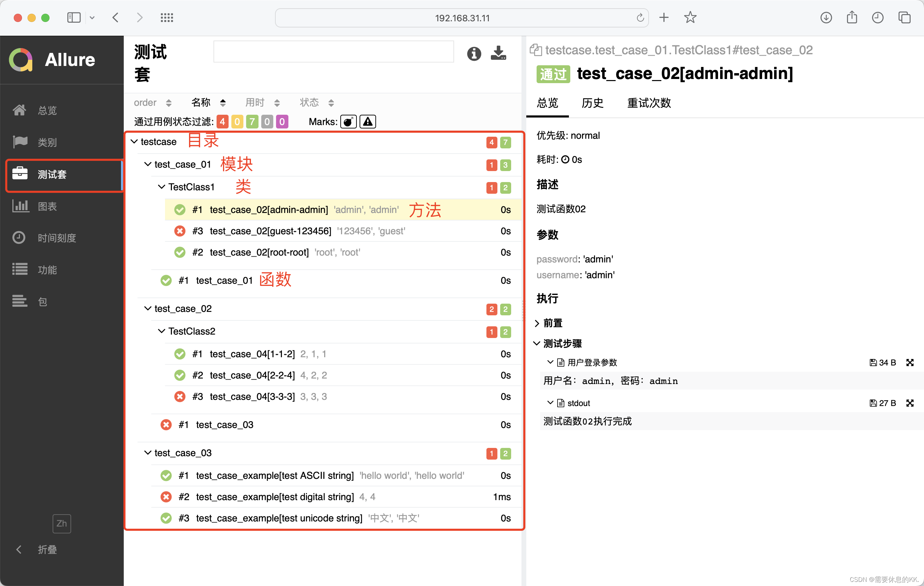The height and width of the screenshot is (586, 924).
Task: Switch to the 重试次数 retries tab
Action: (x=649, y=103)
